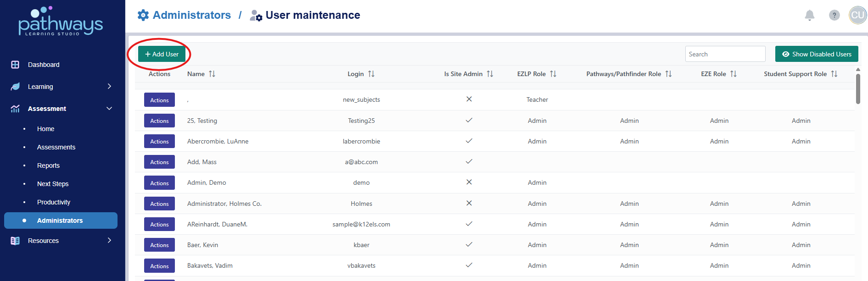Sort by Is Site Admin column
This screenshot has height=281, width=868.
(x=490, y=74)
